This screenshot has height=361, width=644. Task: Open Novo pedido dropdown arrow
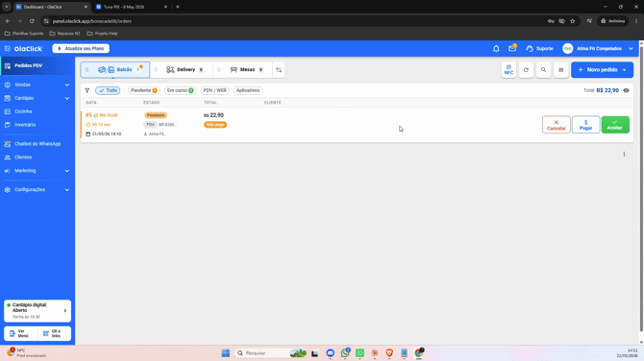624,70
